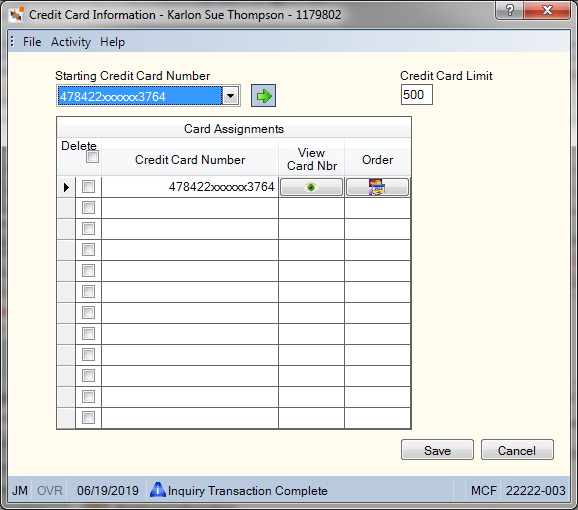This screenshot has height=510, width=578.
Task: Save the credit card information
Action: click(437, 450)
